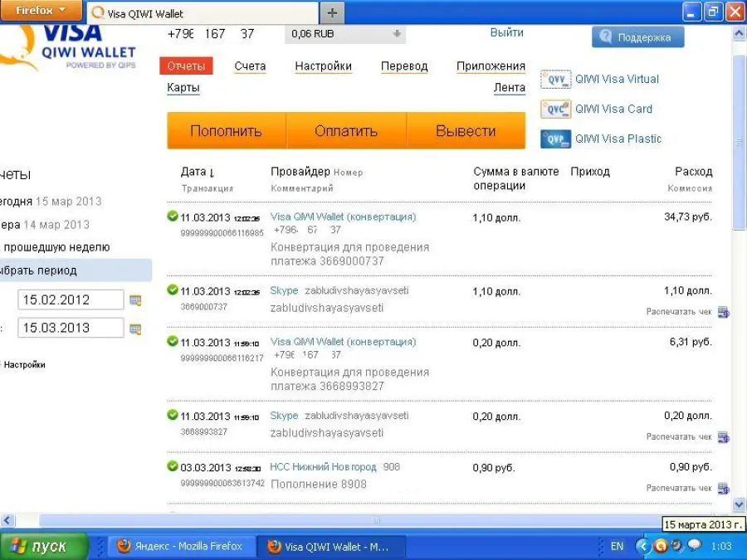Log out via Выйти link
Screen dimensions: 747x560
pyautogui.click(x=507, y=33)
